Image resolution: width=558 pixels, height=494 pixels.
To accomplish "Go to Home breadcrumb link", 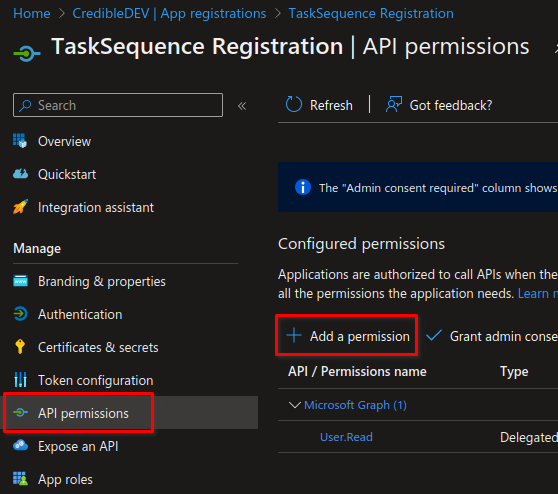I will 32,14.
